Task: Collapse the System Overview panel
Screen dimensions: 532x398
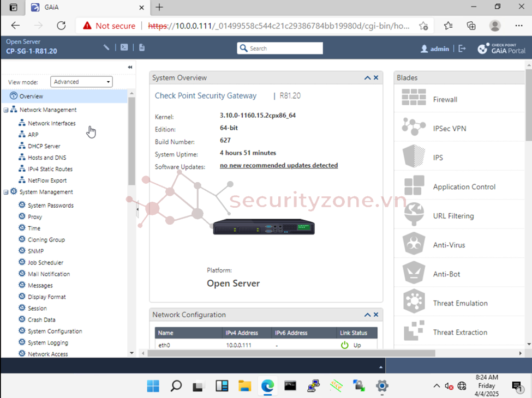Action: 367,78
